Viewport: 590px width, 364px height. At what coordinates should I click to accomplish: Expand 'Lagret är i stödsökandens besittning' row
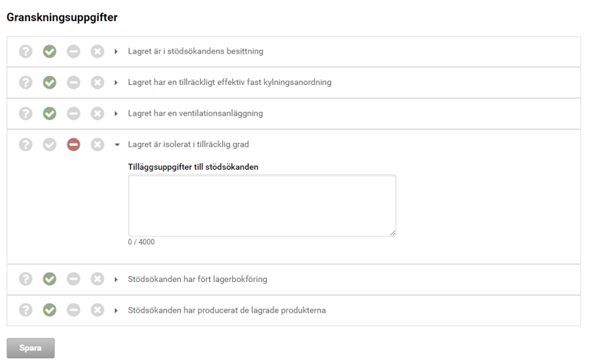pyautogui.click(x=116, y=51)
